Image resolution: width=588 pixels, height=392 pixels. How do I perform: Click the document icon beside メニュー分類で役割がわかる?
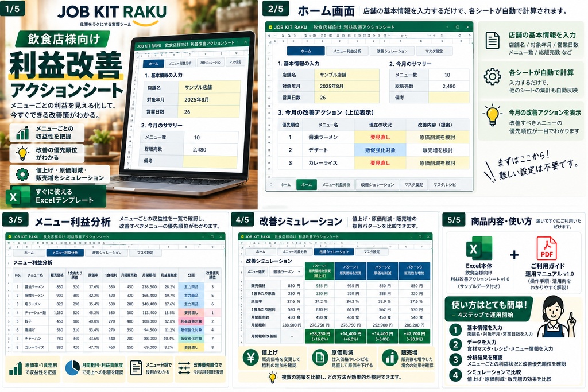coord(136,368)
